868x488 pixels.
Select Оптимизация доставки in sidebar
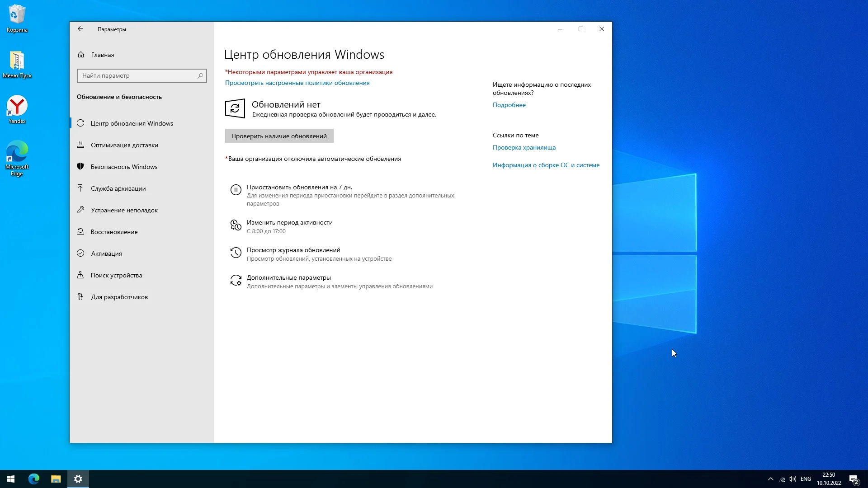pos(124,145)
